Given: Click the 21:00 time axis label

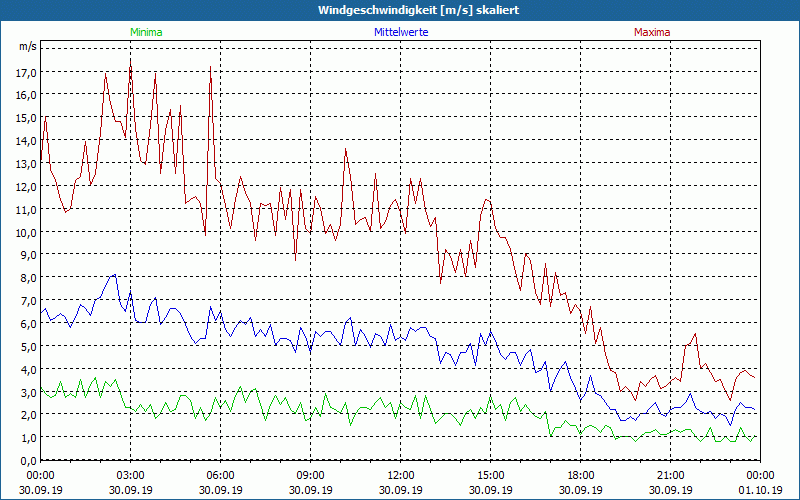Looking at the screenshot, I should tap(670, 476).
